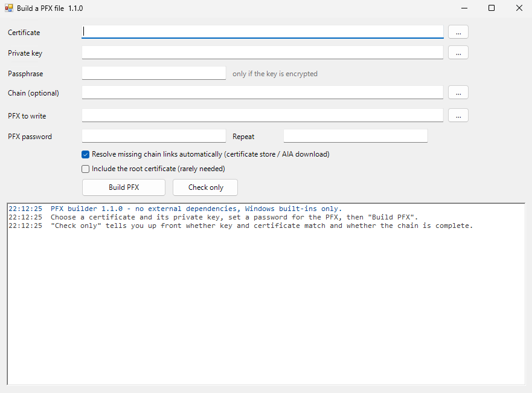Viewport: 532px width, 393px height.
Task: Enable Include the root certificate checkbox
Action: [x=86, y=169]
